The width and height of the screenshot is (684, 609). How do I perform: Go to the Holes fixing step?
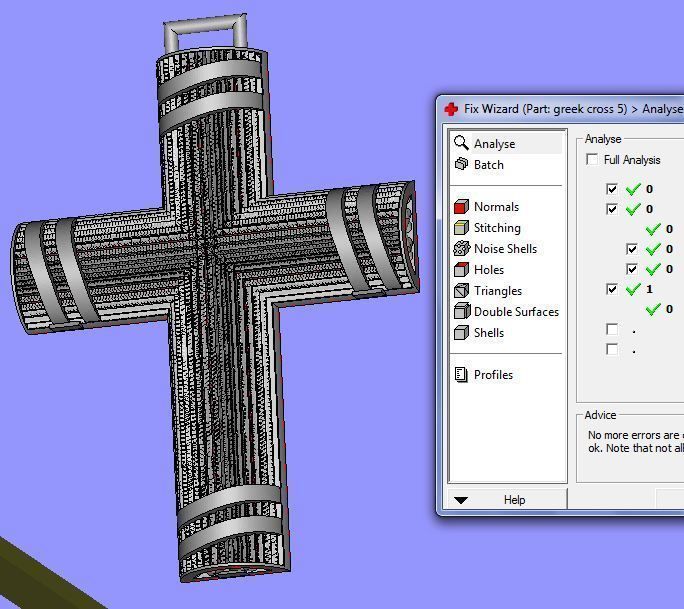489,270
